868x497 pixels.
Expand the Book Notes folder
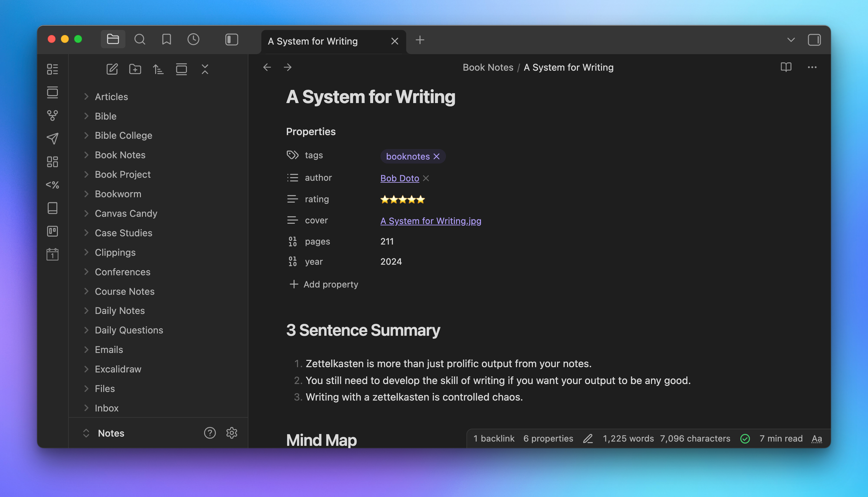click(x=120, y=155)
